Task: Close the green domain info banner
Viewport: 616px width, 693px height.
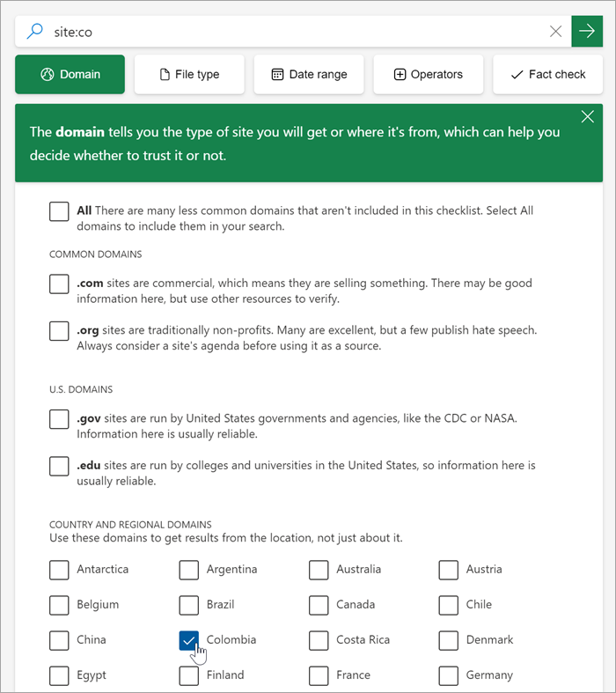Action: [587, 117]
